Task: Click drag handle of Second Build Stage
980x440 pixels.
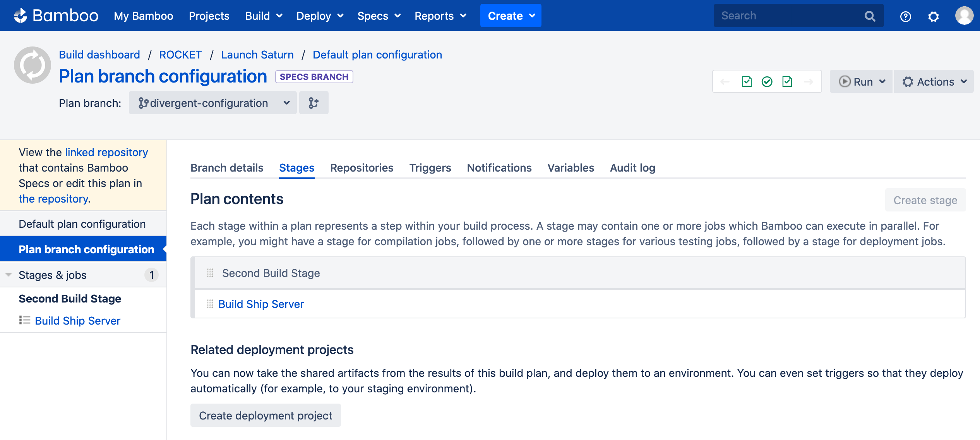Action: click(210, 273)
